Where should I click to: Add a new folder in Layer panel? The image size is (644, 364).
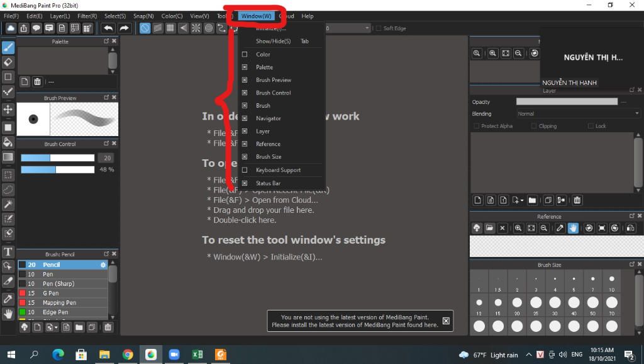[x=532, y=200]
